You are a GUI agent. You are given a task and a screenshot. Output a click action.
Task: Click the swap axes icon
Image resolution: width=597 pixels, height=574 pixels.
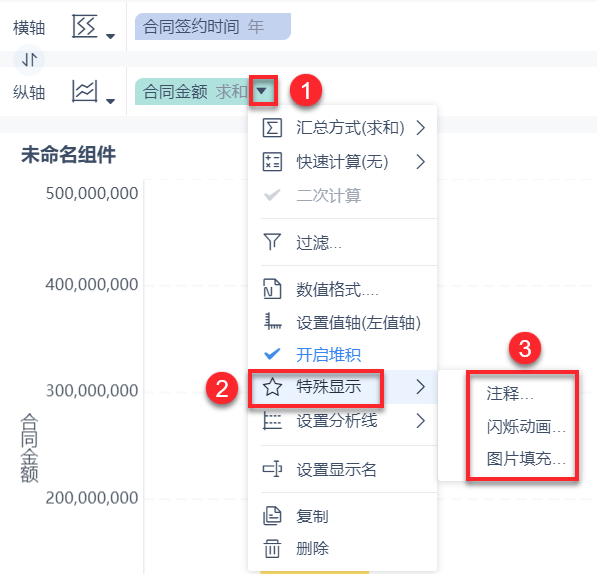pyautogui.click(x=29, y=60)
